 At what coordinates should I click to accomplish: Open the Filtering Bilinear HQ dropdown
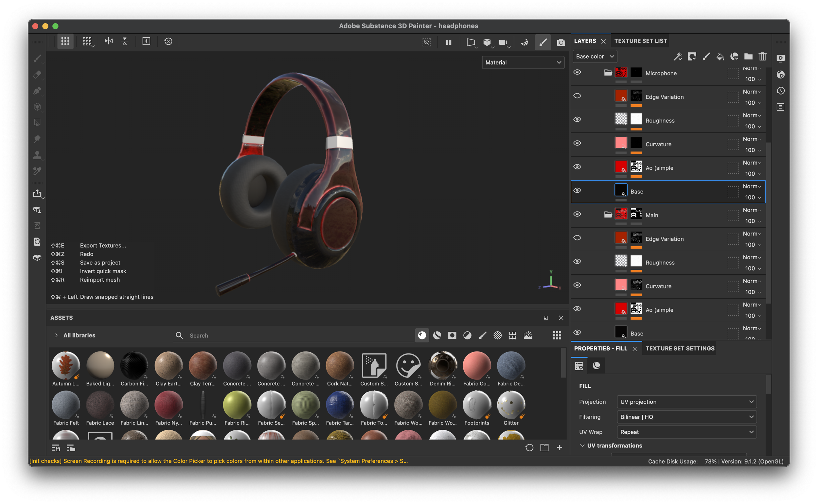(686, 417)
